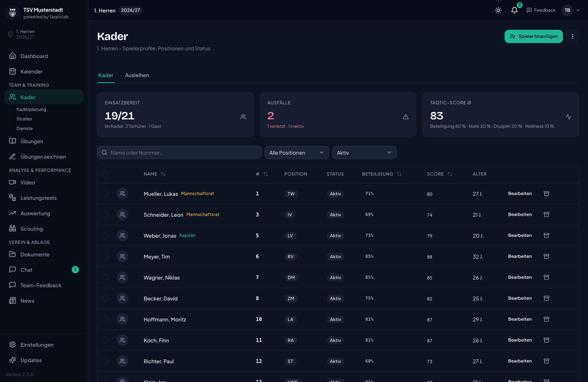Viewport: 588px width, 382px height.
Task: Open notifications bell with 3 badge
Action: click(x=514, y=10)
